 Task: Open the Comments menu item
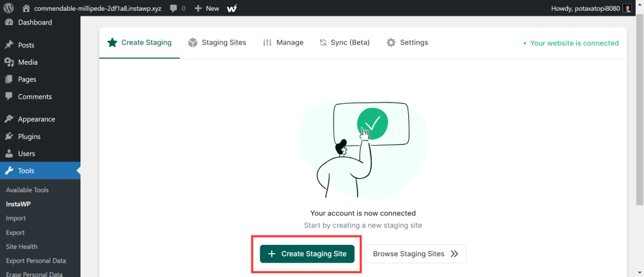tap(40, 97)
